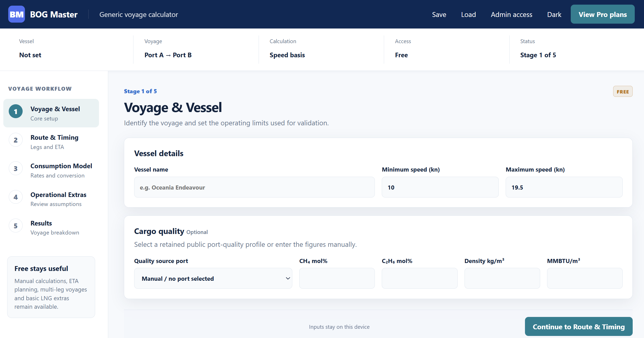This screenshot has height=338, width=644.
Task: Click View Pro plans button
Action: click(603, 14)
